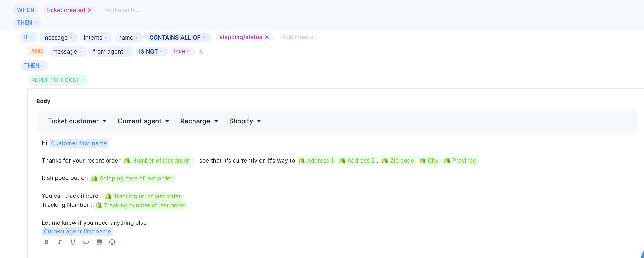Open Ticket customer variables menu
This screenshot has width=644, height=258.
point(77,121)
